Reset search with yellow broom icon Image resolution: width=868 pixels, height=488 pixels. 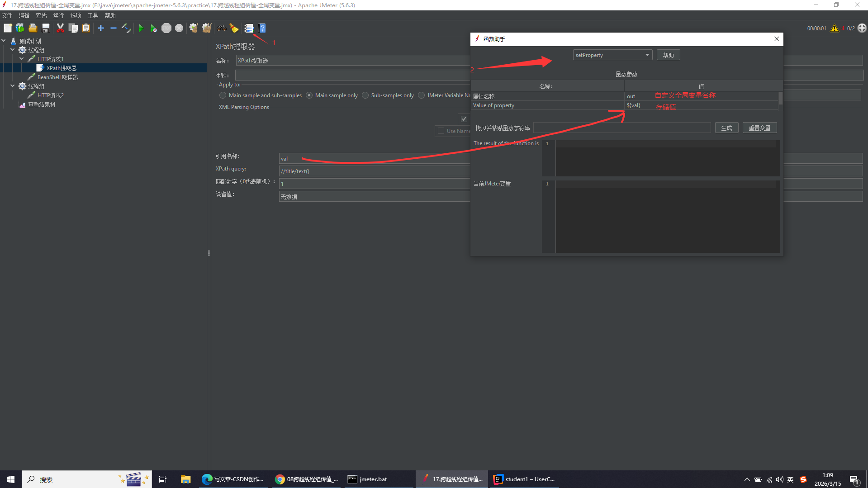234,28
